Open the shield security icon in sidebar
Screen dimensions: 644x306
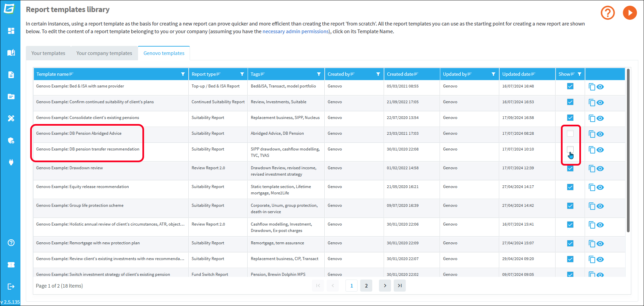pos(11,140)
